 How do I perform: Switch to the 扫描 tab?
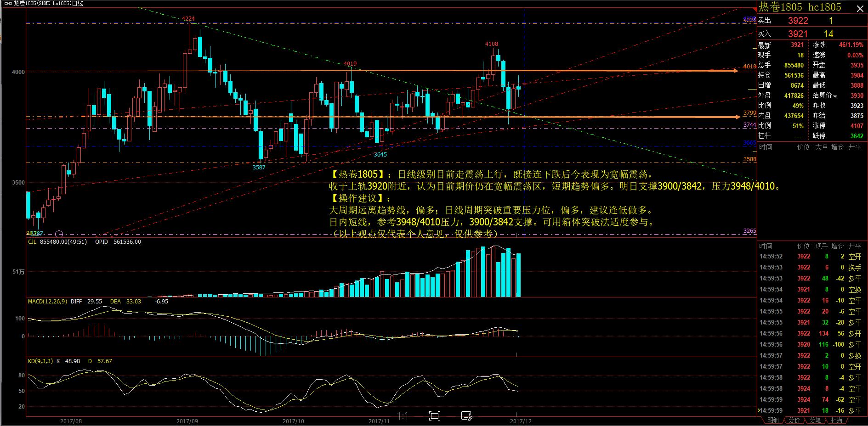click(x=837, y=420)
